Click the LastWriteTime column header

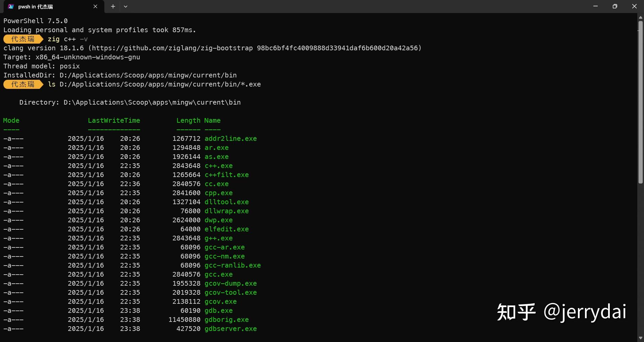114,121
